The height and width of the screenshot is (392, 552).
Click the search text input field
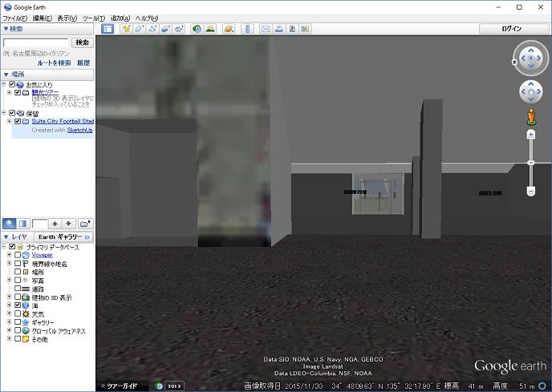tap(36, 42)
